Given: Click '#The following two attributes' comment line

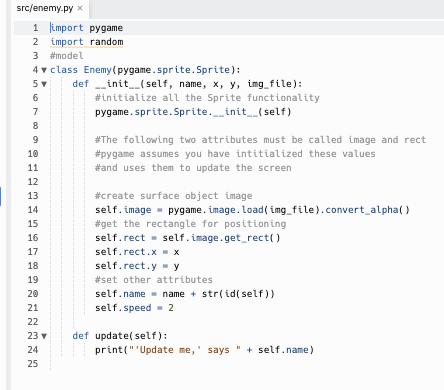Looking at the screenshot, I should (260, 140).
